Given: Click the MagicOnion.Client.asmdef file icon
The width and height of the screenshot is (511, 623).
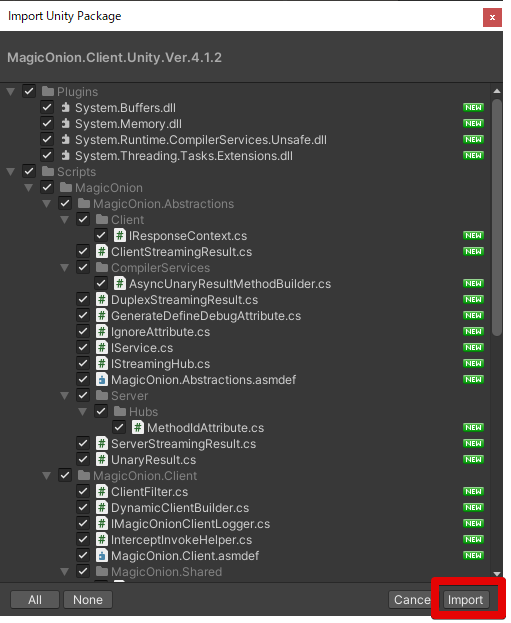Looking at the screenshot, I should [x=102, y=556].
